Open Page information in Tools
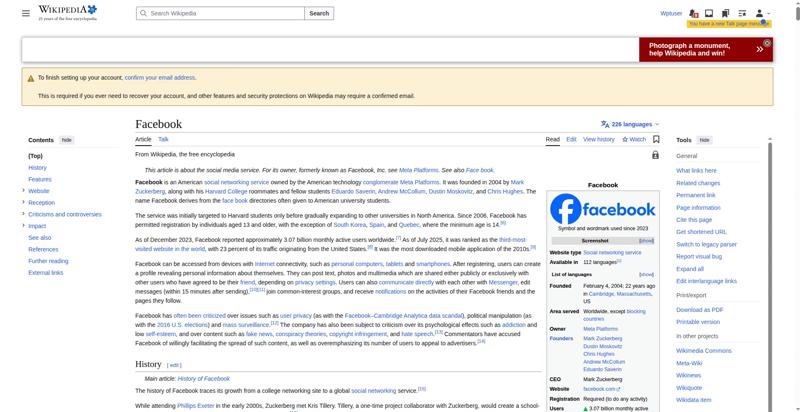This screenshot has width=800, height=412. (x=698, y=208)
